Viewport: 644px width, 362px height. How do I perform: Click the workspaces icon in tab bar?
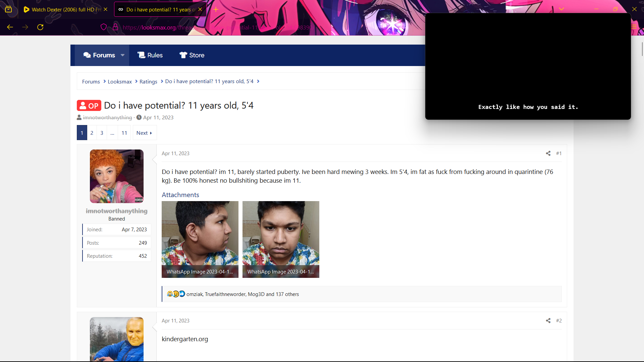pos(8,9)
